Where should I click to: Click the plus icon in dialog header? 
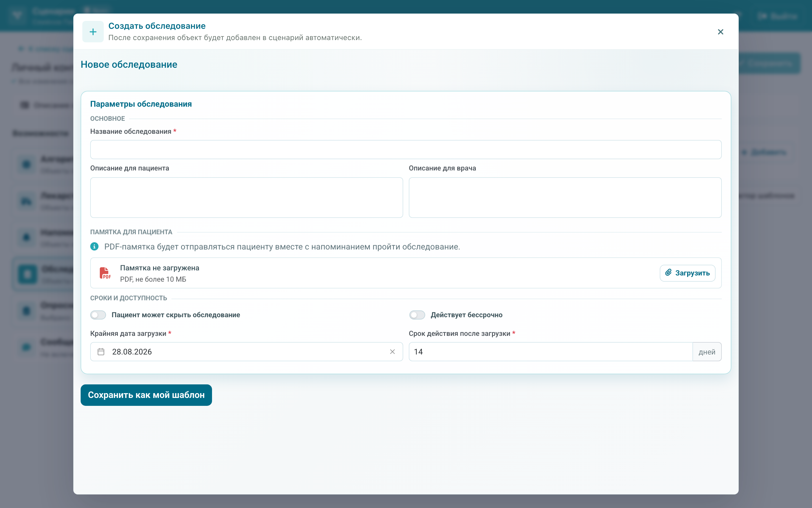[x=93, y=32]
